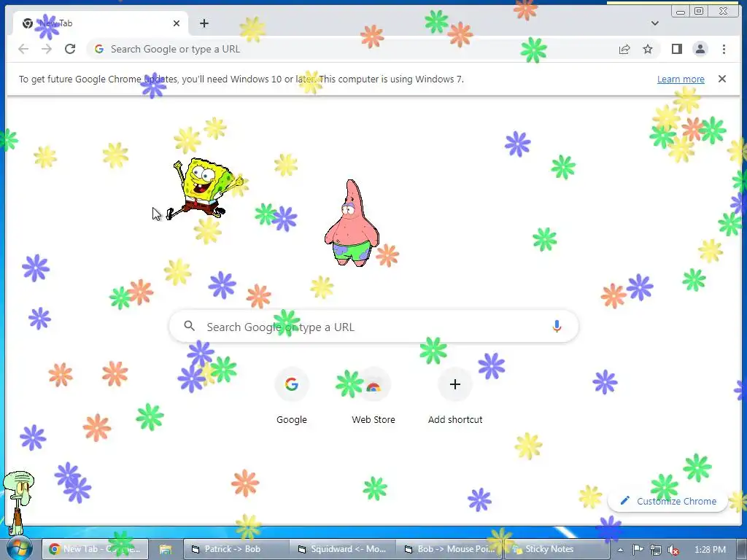Bookmark this tab with the star icon

tap(648, 49)
